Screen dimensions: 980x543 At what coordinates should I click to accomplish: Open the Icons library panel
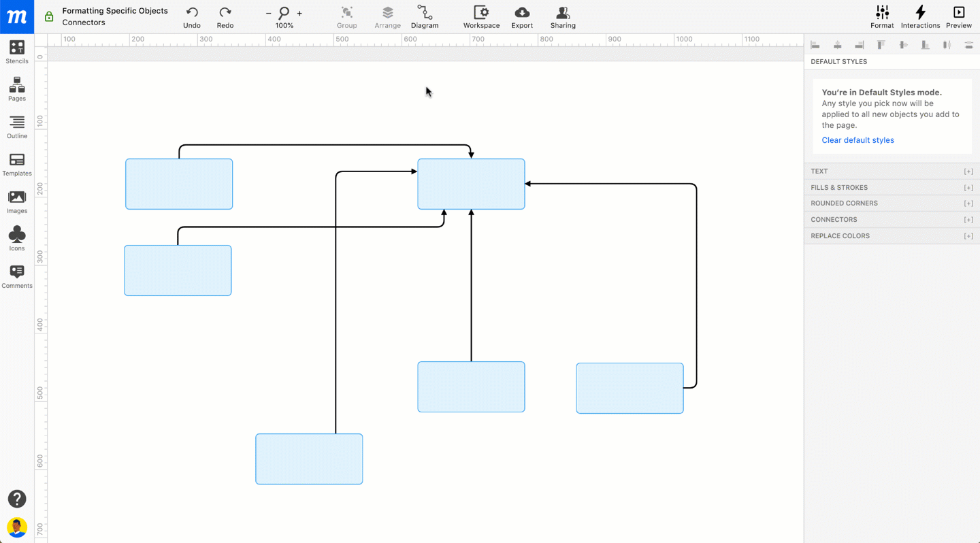coord(17,238)
